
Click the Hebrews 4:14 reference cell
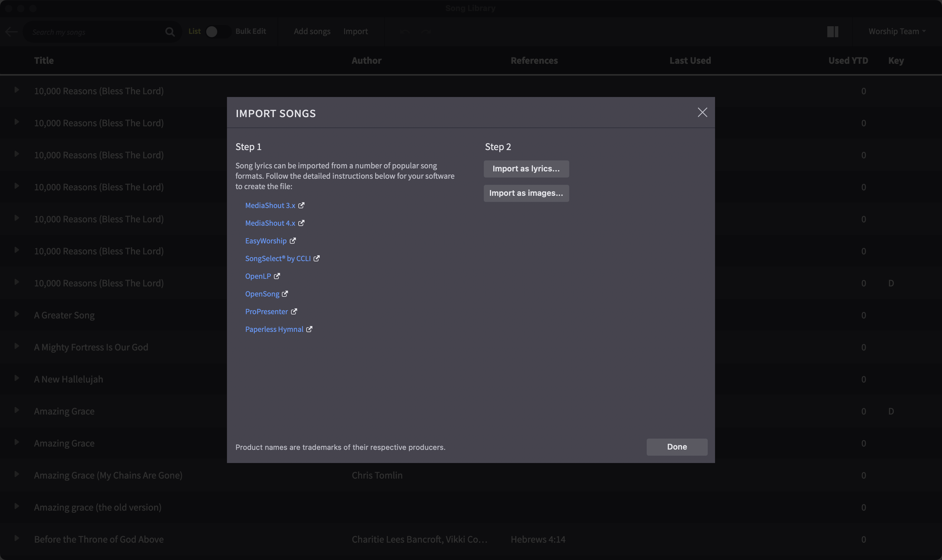pos(538,540)
